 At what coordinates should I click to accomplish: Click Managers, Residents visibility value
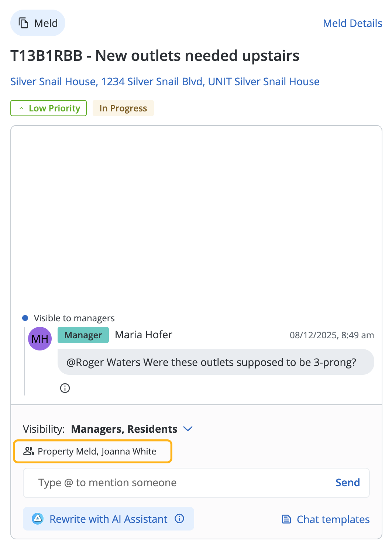pyautogui.click(x=124, y=429)
